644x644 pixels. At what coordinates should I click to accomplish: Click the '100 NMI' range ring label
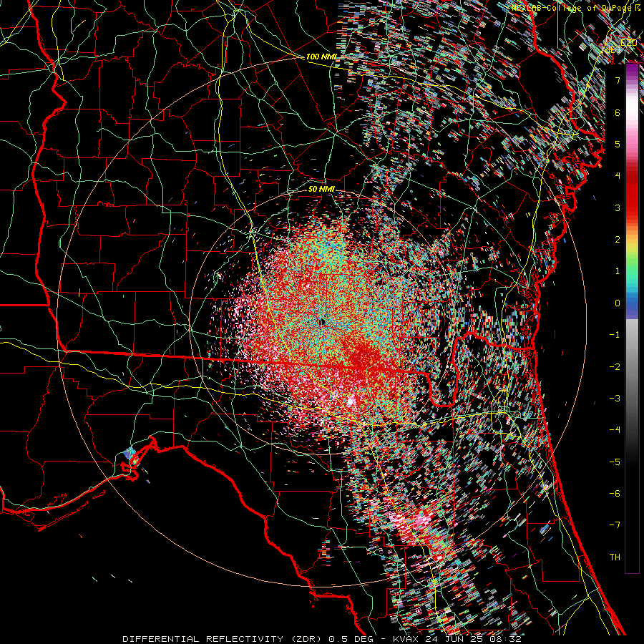321,57
